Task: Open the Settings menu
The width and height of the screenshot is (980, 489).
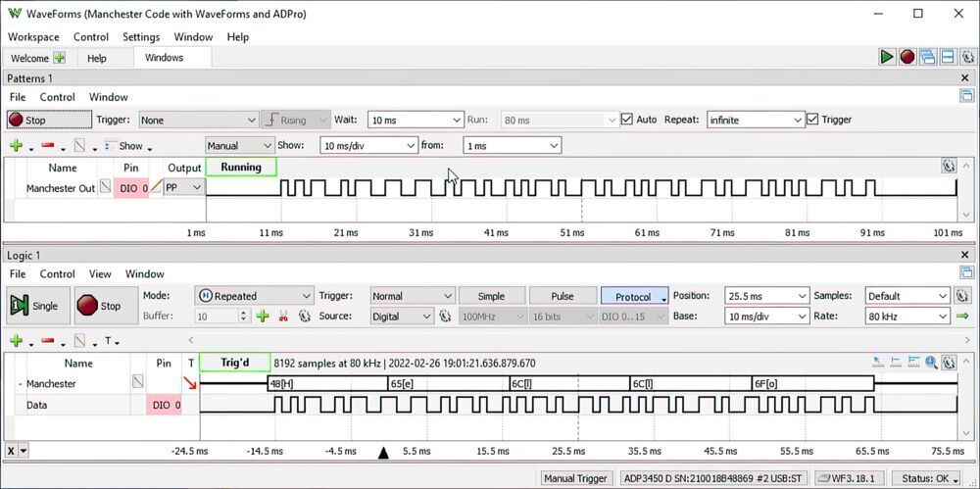Action: [141, 37]
